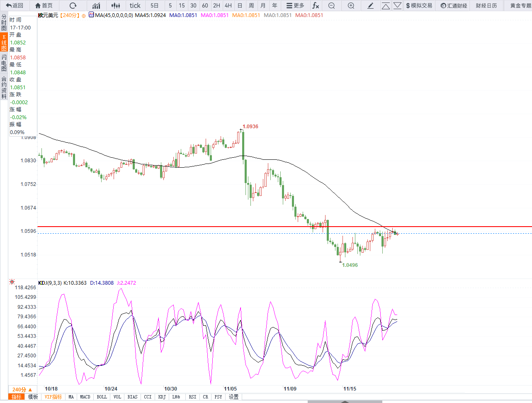Switch to 5-minute timeframe
532x403 pixels.
(x=170, y=5)
